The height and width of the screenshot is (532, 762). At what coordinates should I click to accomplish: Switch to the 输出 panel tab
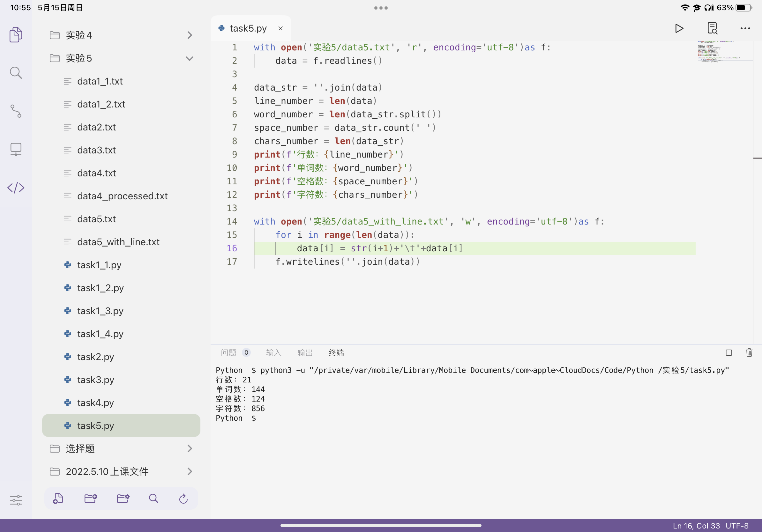[305, 352]
